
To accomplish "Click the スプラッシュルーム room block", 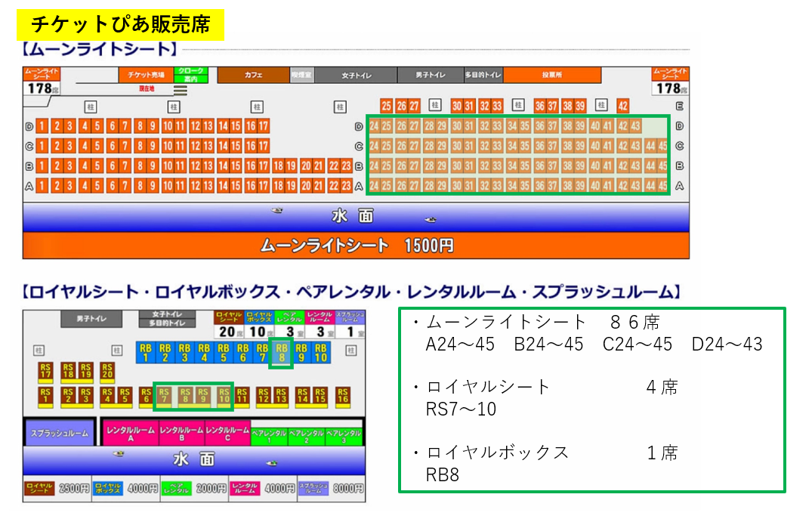I will pyautogui.click(x=59, y=433).
